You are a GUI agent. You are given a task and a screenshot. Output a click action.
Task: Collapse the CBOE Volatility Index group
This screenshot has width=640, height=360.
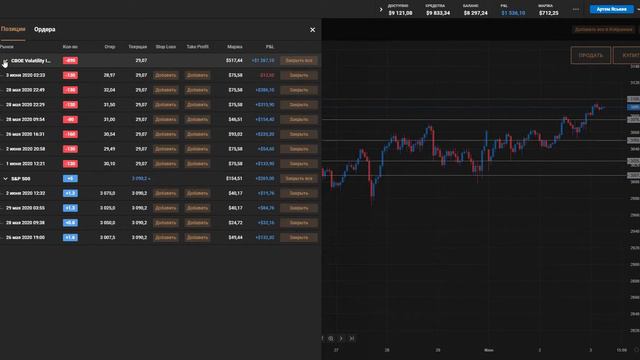coord(5,60)
